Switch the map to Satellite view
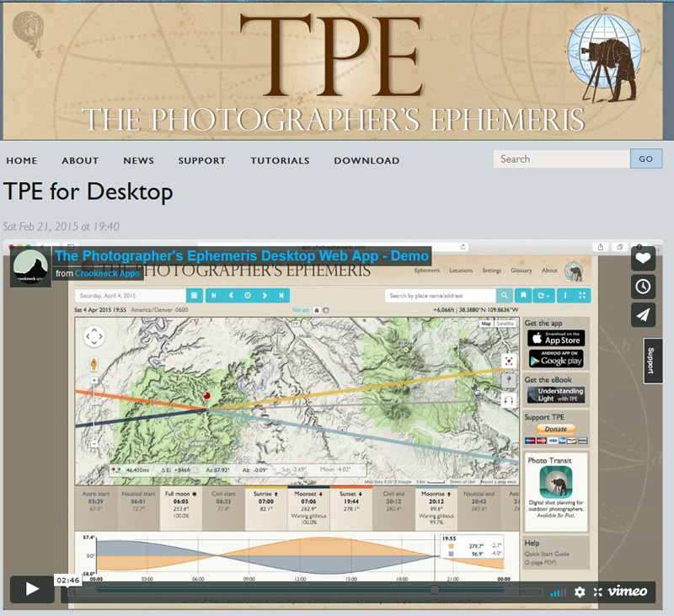Screen dimensions: 674x616 click(505, 324)
